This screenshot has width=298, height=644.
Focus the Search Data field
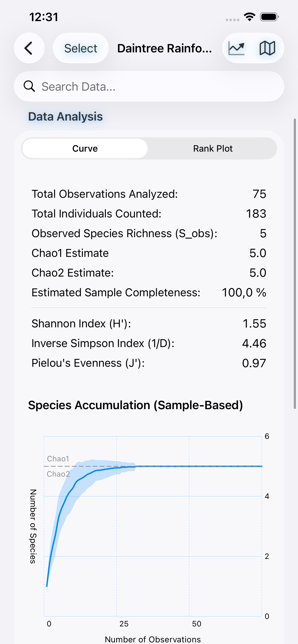point(149,86)
